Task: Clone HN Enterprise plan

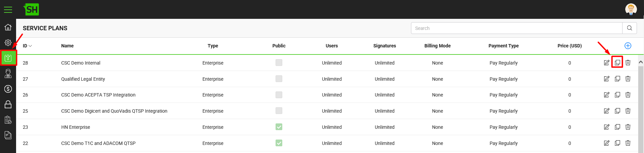Action: pos(617,127)
